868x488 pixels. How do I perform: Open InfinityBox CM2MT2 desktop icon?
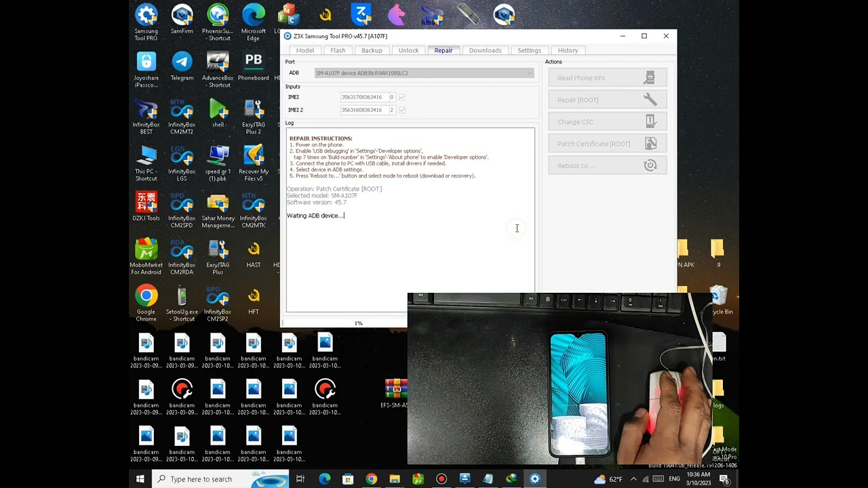coord(182,116)
